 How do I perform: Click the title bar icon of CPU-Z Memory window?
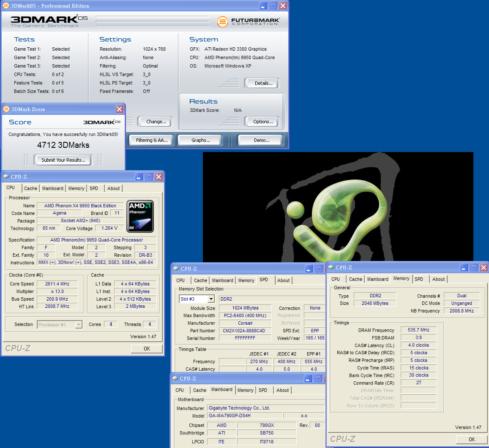[331, 268]
